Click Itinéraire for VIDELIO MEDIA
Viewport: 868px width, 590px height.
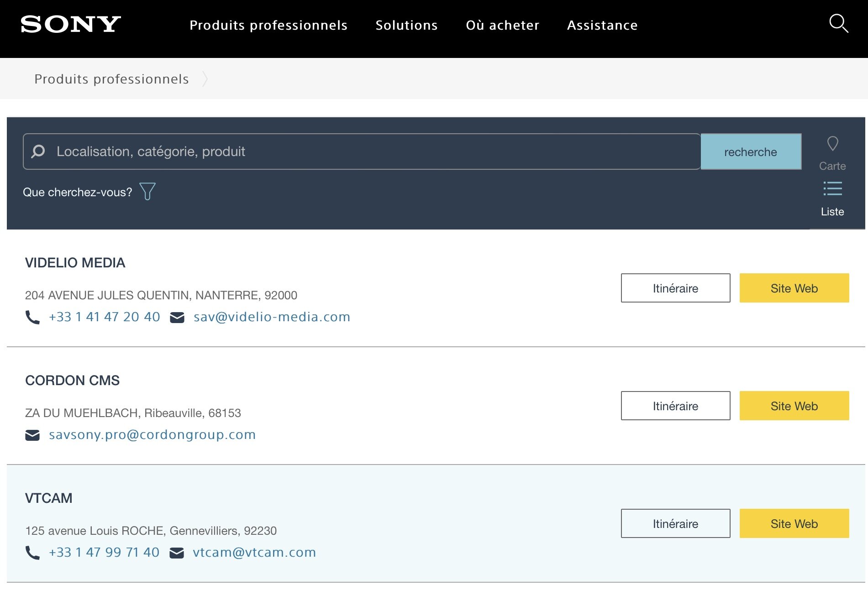(675, 288)
